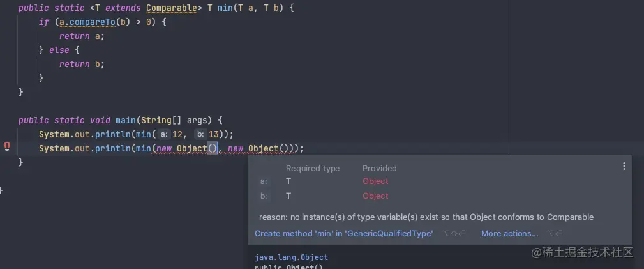
Task: Click the 'b:' parameter hint before 13
Action: click(200, 134)
